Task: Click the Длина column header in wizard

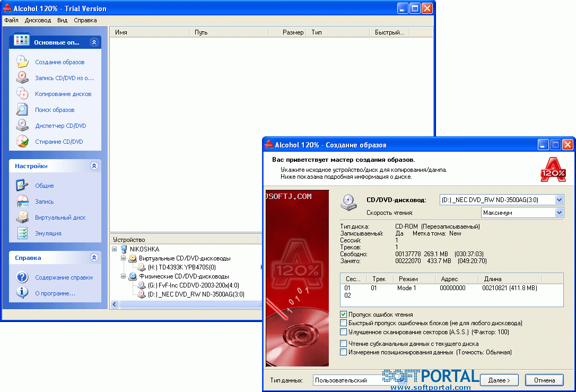Action: pos(510,279)
